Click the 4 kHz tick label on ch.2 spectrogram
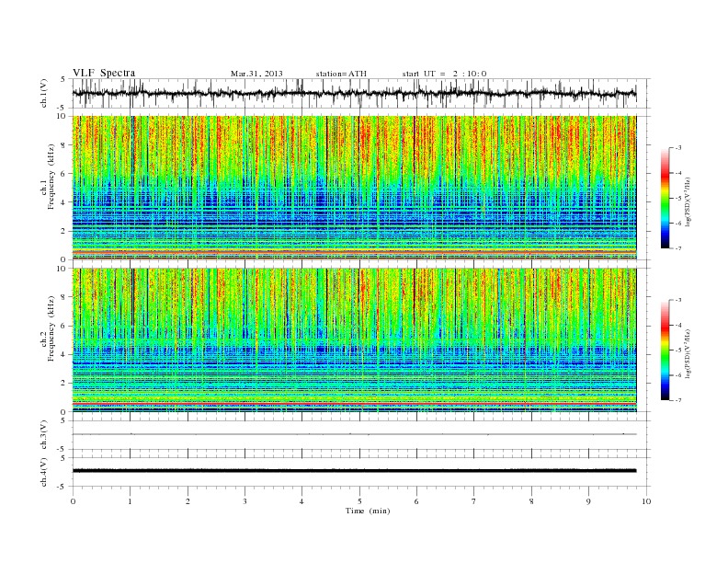Image resolution: width=728 pixels, height=563 pixels. (63, 355)
